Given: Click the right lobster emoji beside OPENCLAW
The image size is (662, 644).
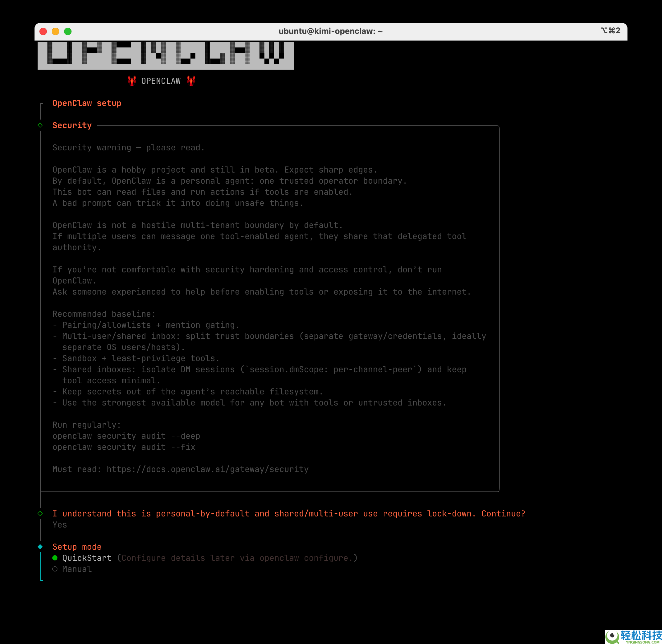Looking at the screenshot, I should [x=191, y=81].
